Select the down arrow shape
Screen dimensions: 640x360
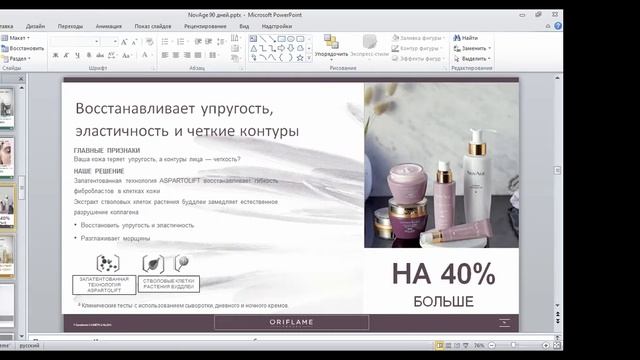tap(291, 48)
